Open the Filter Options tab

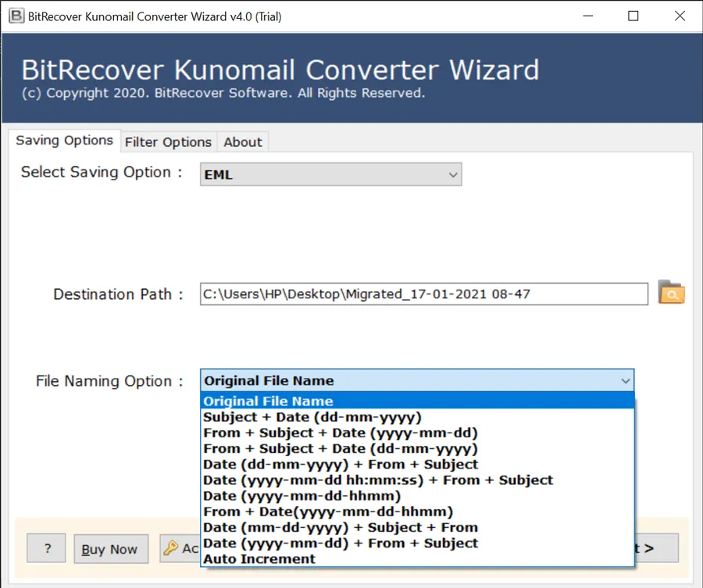[x=168, y=142]
